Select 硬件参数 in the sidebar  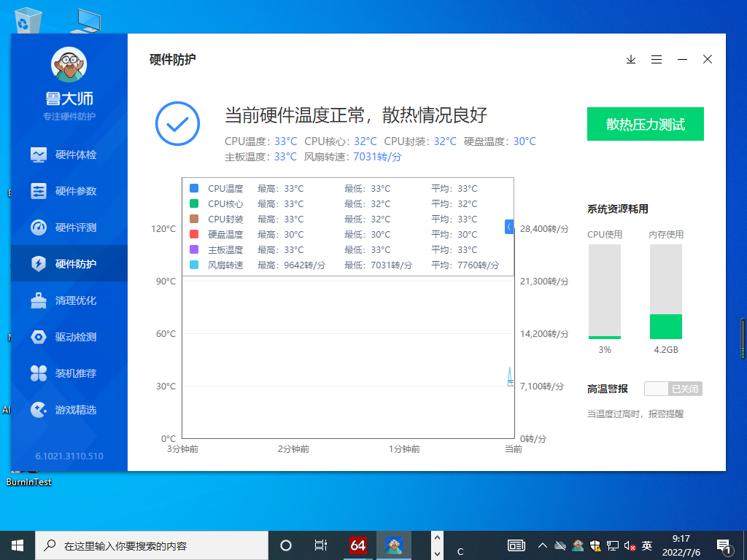point(69,191)
